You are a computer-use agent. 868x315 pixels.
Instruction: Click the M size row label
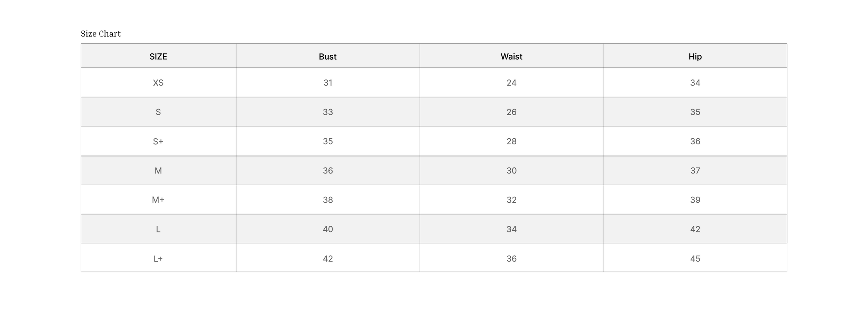coord(158,171)
